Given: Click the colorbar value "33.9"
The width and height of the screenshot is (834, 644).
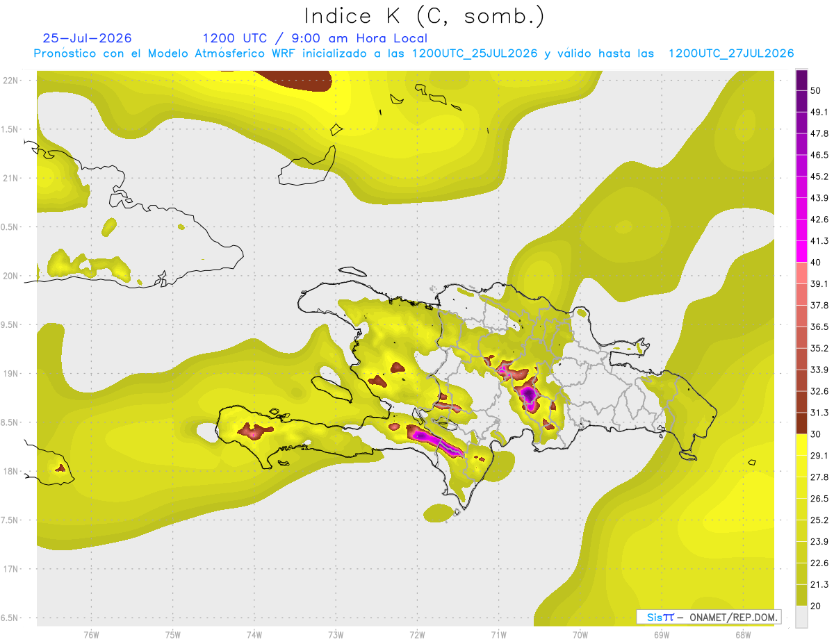Looking at the screenshot, I should [x=819, y=370].
